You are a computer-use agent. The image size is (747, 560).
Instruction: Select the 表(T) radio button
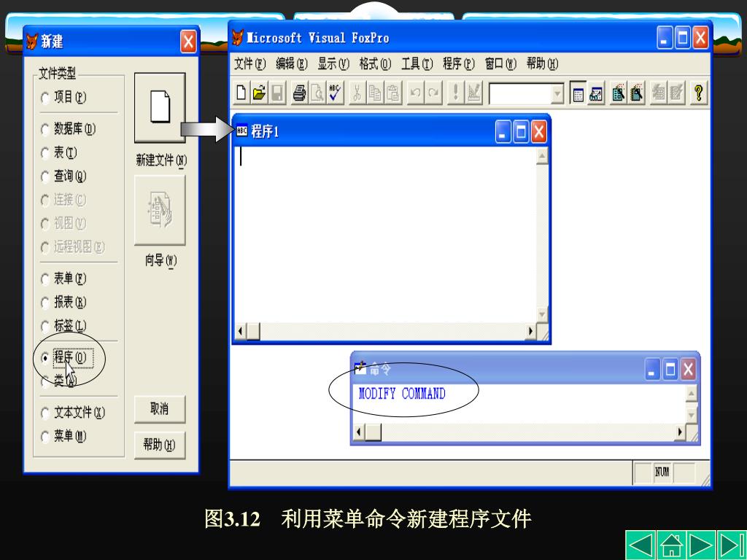point(45,153)
